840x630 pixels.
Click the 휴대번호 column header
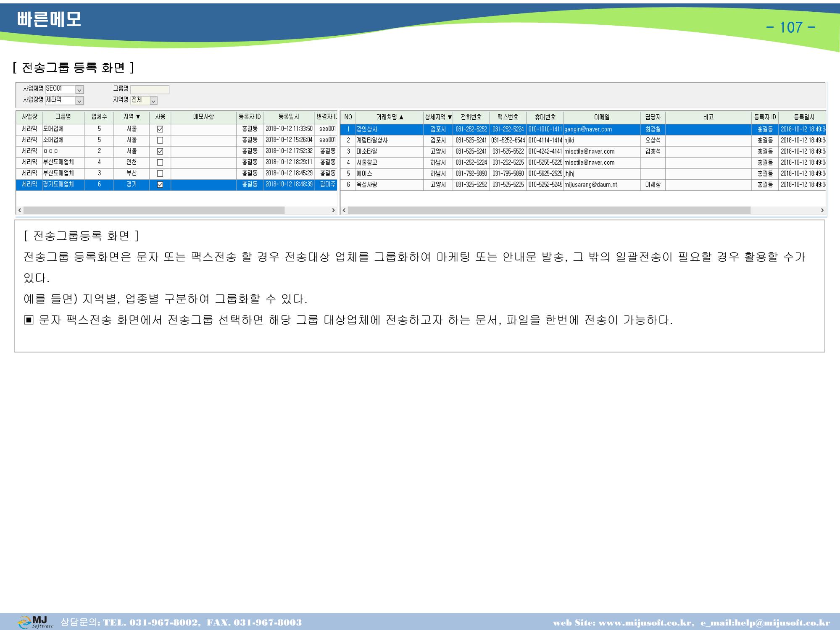pos(545,117)
